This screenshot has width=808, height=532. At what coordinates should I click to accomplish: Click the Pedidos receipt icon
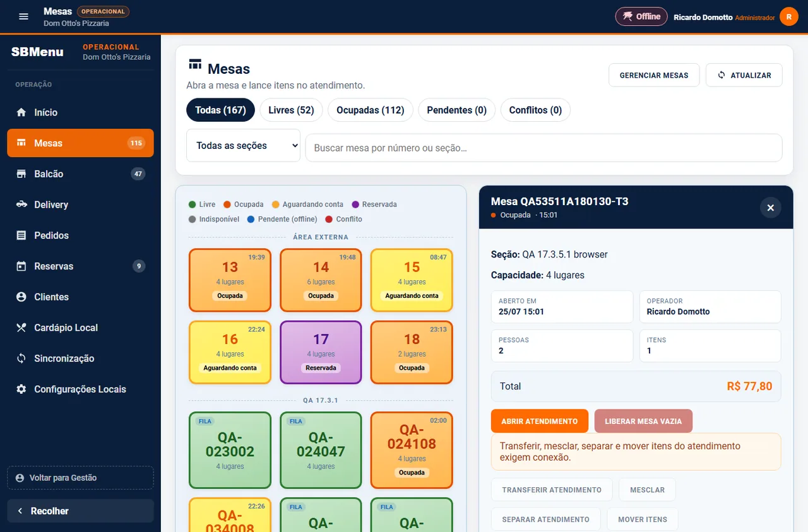tap(21, 235)
